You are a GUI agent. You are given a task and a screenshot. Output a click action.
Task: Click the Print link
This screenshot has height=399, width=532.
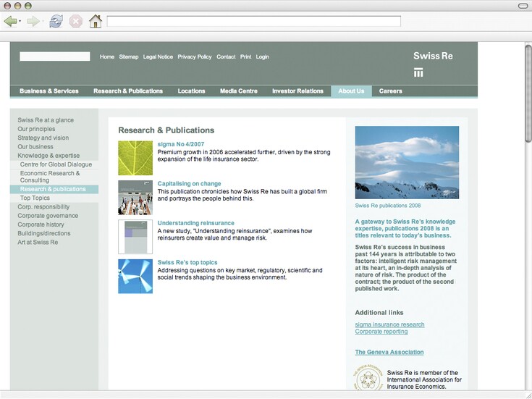tap(245, 56)
